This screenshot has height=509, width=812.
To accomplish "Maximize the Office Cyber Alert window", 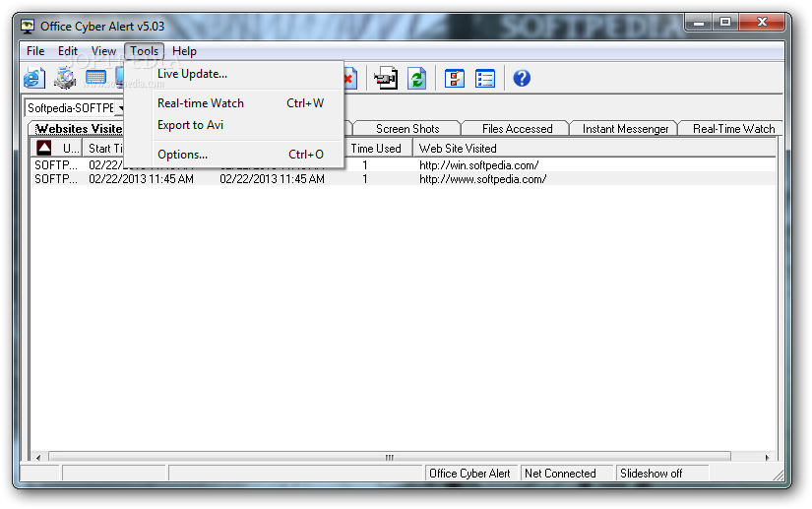I will (725, 23).
